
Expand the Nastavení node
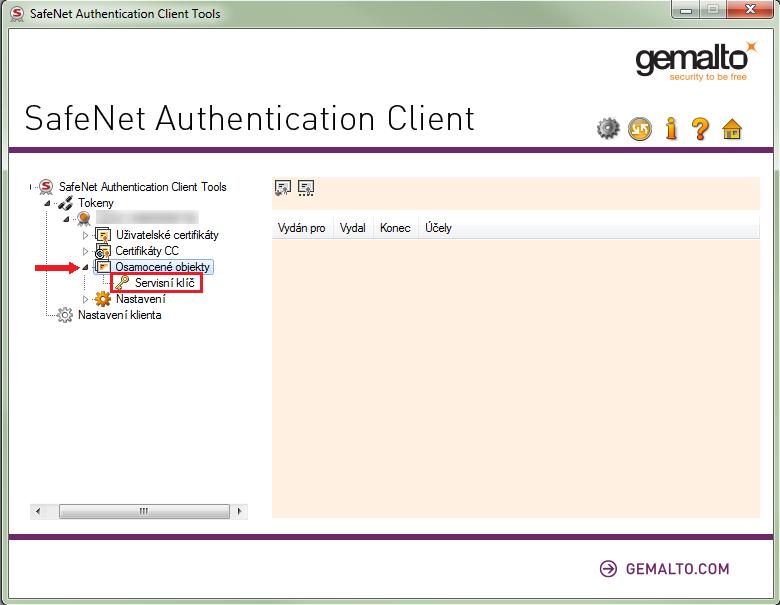coord(85,299)
